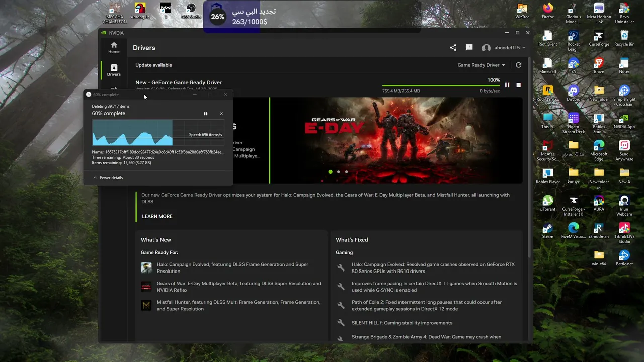Open Rocket League desktop shortcut

[x=574, y=41]
